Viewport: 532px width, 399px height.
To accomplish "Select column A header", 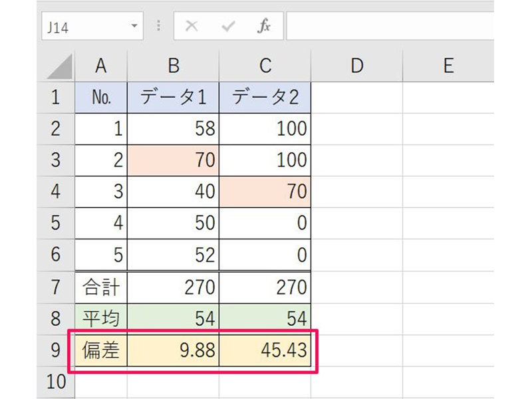I will [x=101, y=66].
